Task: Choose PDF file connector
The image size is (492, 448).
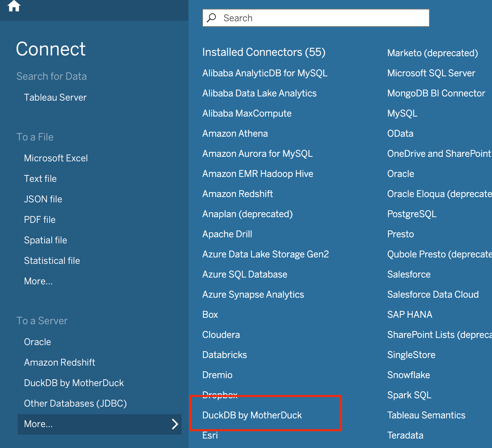Action: (x=40, y=220)
